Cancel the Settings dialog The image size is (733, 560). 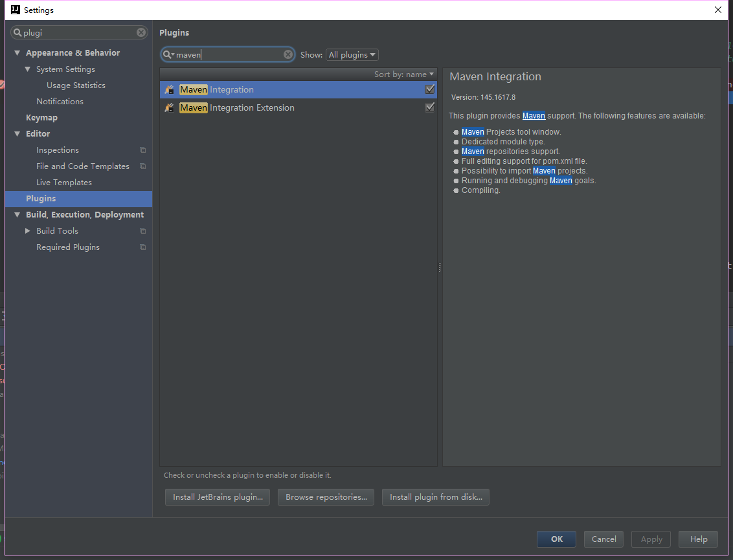(x=603, y=539)
